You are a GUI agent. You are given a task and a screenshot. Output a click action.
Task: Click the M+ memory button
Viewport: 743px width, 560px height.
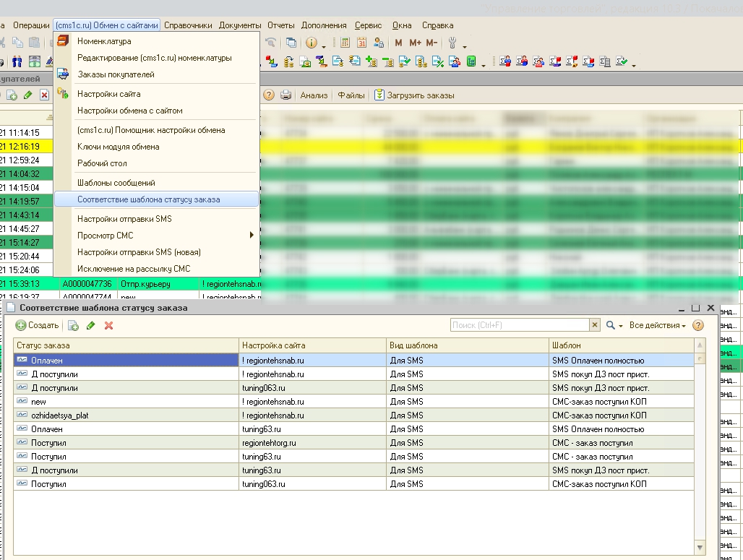[415, 43]
